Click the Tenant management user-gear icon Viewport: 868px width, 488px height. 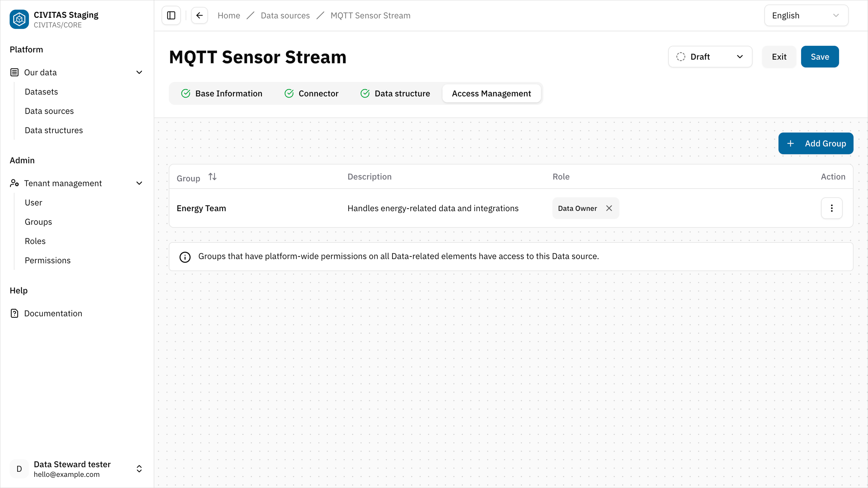[14, 183]
